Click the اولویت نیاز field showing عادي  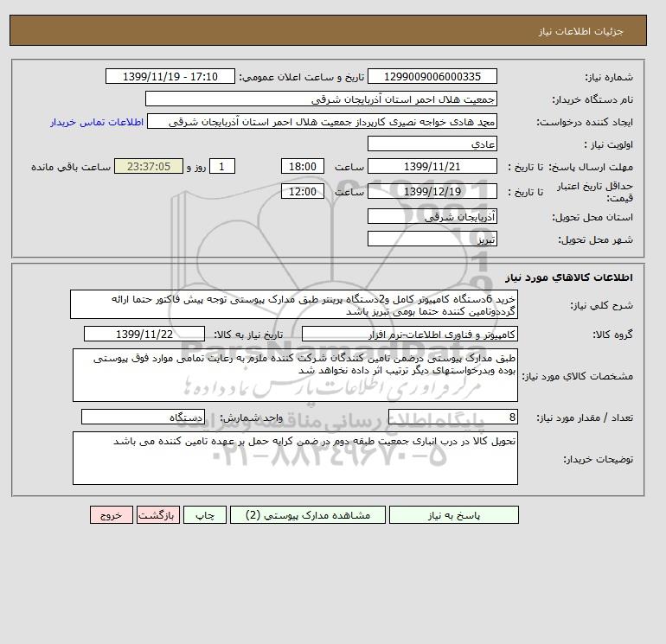click(x=432, y=143)
